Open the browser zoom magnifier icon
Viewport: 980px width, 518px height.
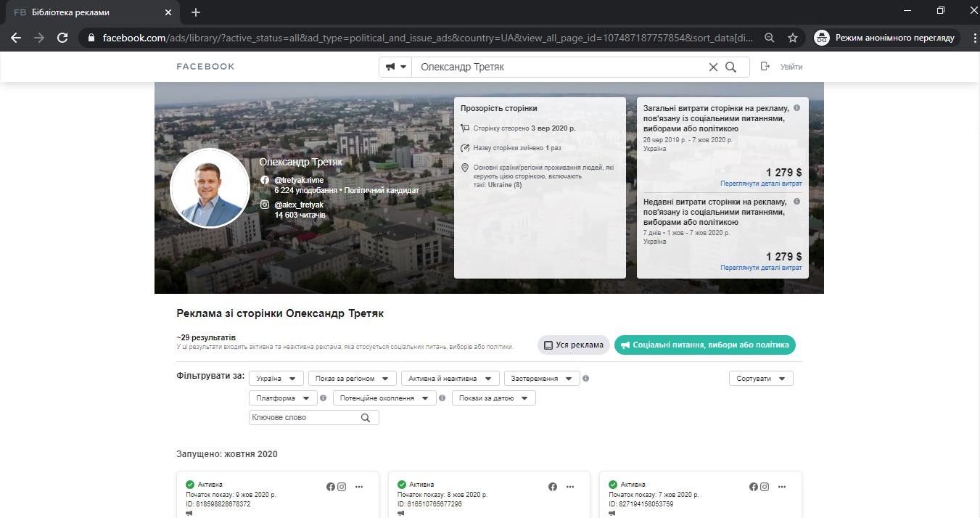coord(770,38)
